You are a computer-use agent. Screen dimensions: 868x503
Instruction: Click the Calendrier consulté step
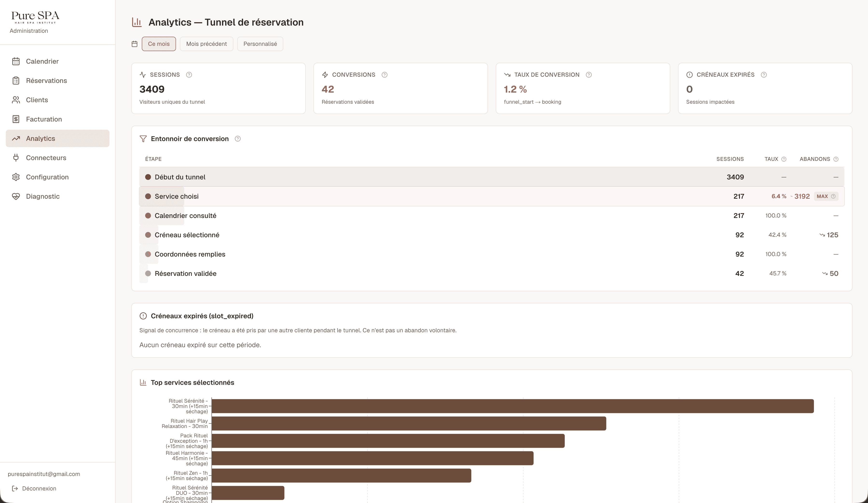click(x=492, y=216)
